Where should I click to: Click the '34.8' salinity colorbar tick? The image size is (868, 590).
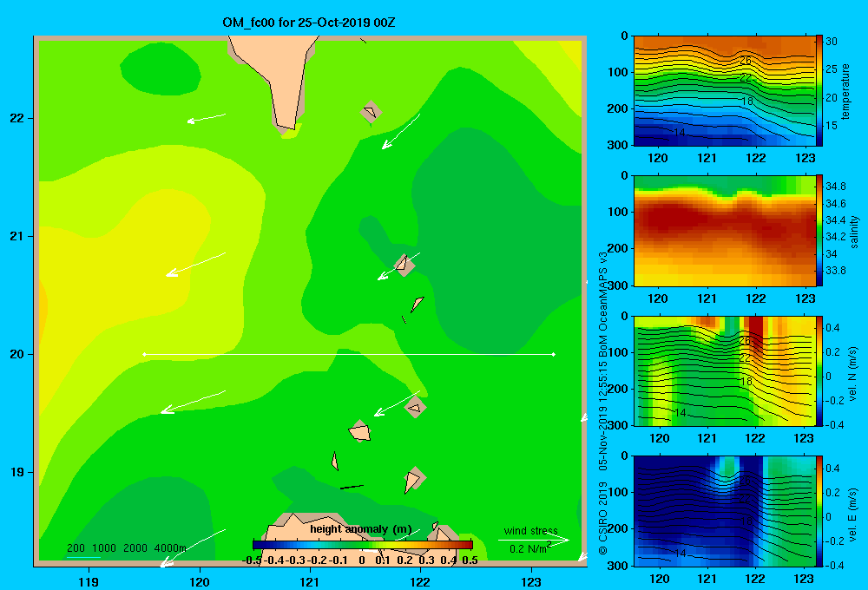pyautogui.click(x=835, y=187)
